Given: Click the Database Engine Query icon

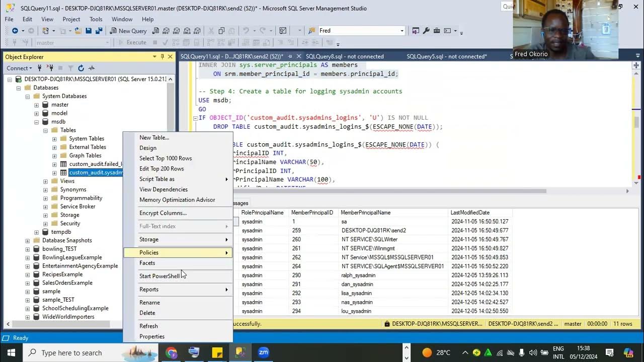Looking at the screenshot, I should click(x=156, y=31).
